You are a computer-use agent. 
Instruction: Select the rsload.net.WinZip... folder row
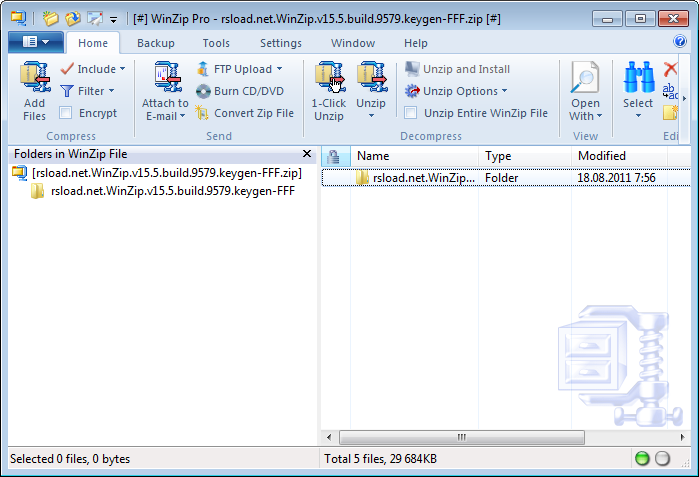click(x=506, y=178)
